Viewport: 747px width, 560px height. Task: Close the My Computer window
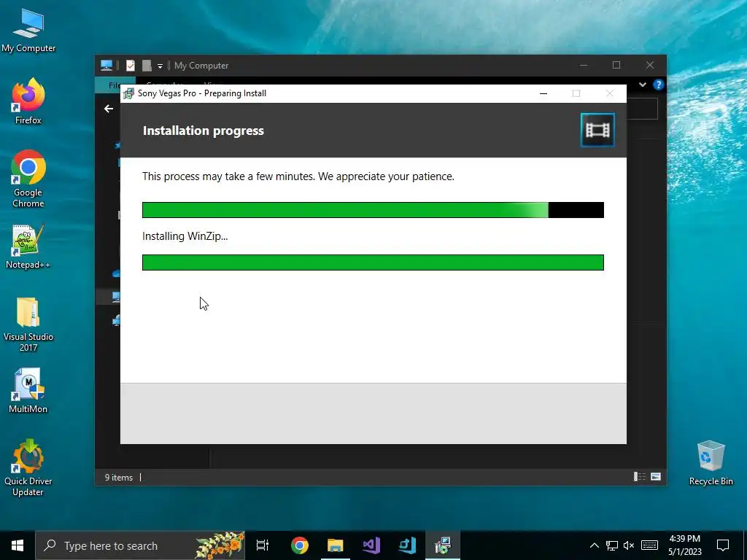tap(650, 65)
